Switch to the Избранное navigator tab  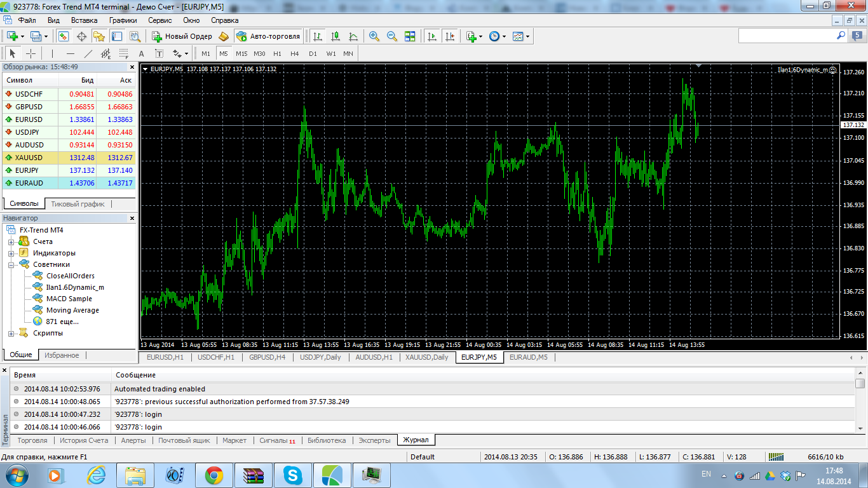(62, 355)
